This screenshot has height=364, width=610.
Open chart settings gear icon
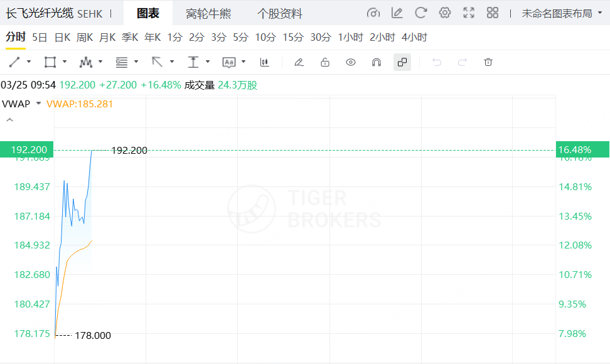(x=445, y=13)
